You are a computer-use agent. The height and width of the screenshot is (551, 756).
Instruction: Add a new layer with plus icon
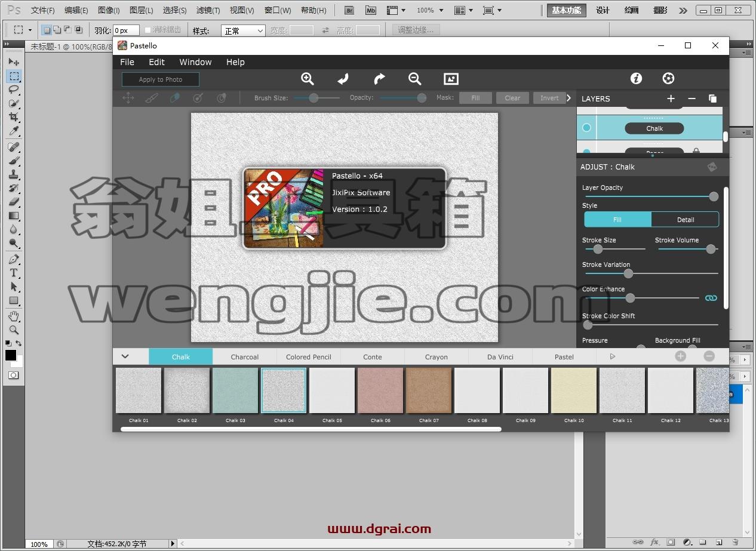pyautogui.click(x=671, y=98)
